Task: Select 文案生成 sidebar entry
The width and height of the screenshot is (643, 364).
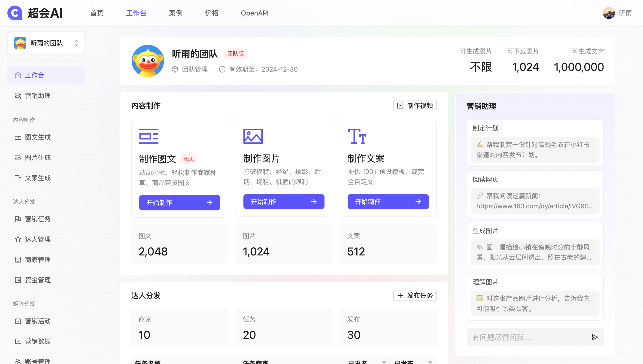Action: [37, 178]
